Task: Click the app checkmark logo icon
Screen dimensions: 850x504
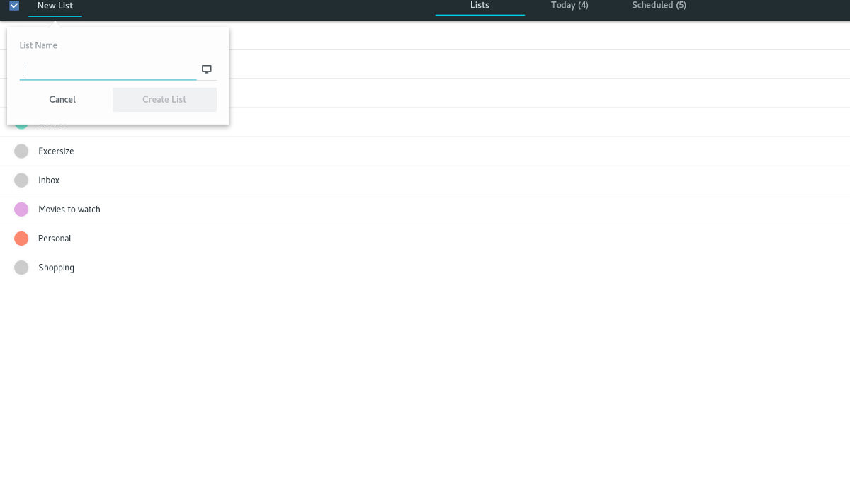Action: pos(14,6)
